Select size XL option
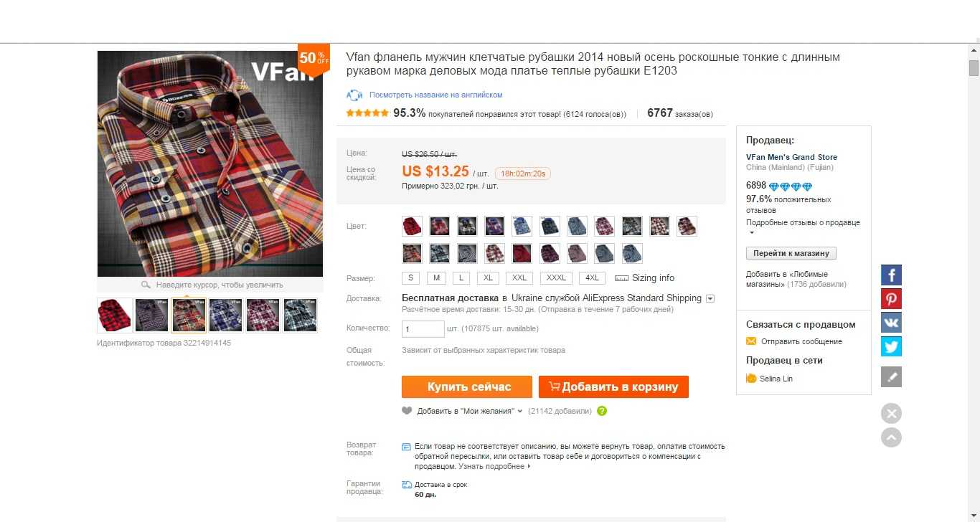The height and width of the screenshot is (522, 980). pos(487,278)
